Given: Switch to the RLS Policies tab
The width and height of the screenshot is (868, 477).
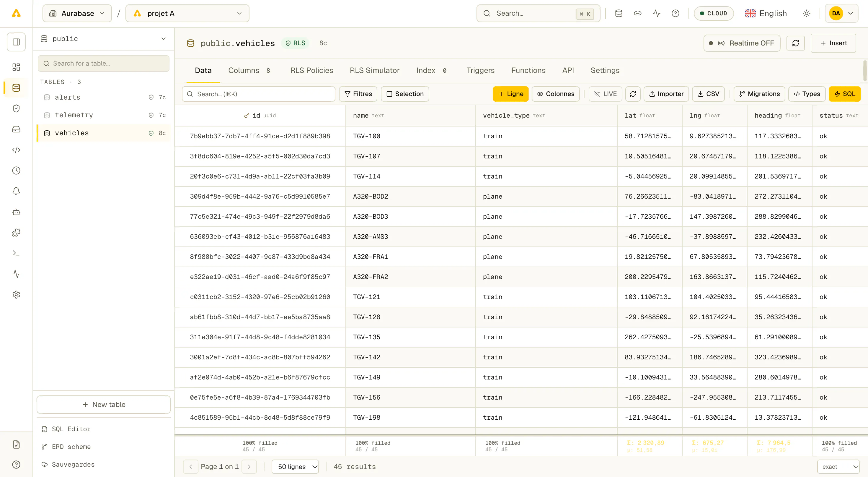Looking at the screenshot, I should coord(311,71).
